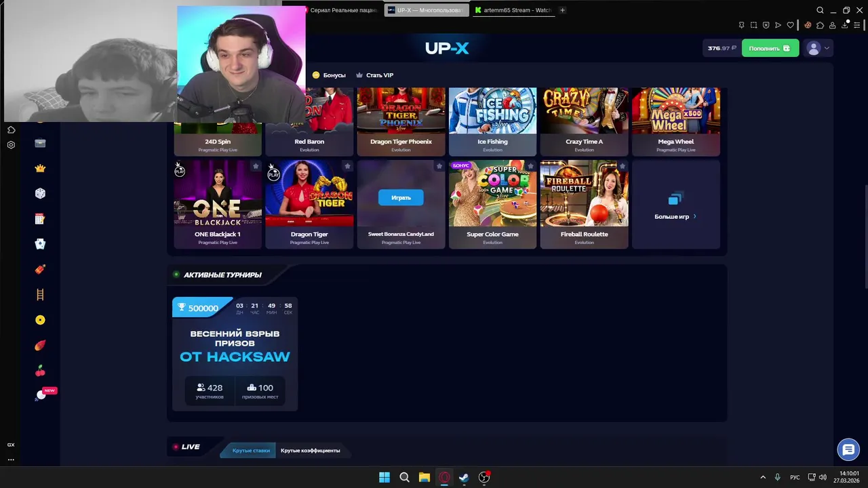Open Opera sidebar extensions cube icon

[11, 129]
